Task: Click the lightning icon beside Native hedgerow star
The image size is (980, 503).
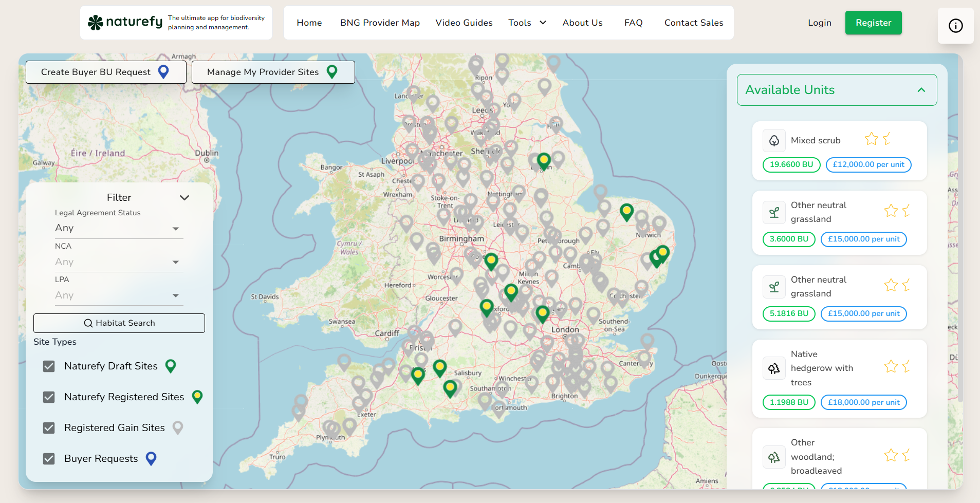Action: 906,366
